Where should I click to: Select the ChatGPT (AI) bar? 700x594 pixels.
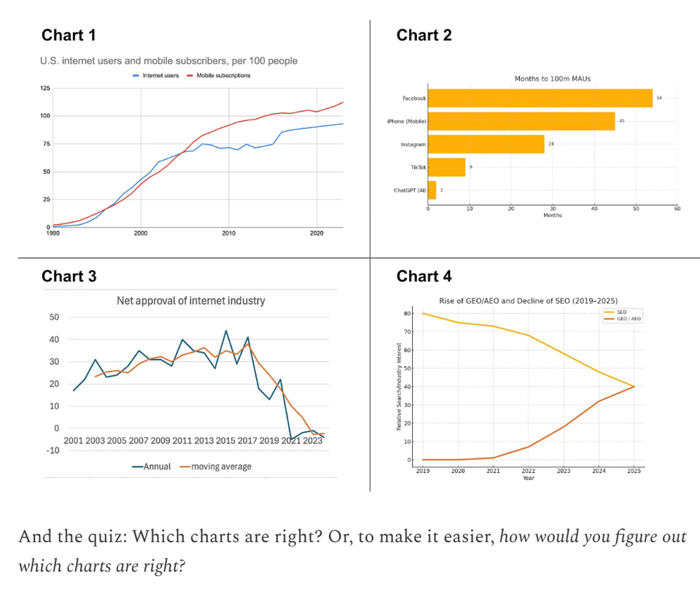432,190
